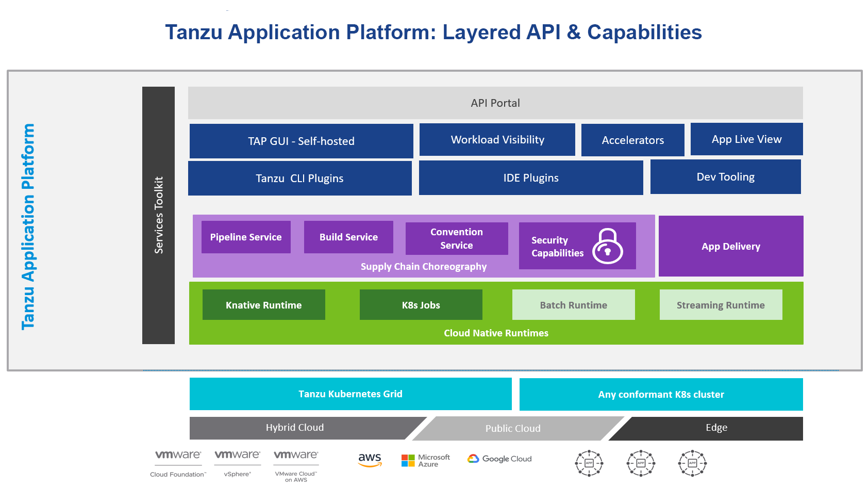The height and width of the screenshot is (486, 868).
Task: Select the AWS logo
Action: pyautogui.click(x=370, y=460)
